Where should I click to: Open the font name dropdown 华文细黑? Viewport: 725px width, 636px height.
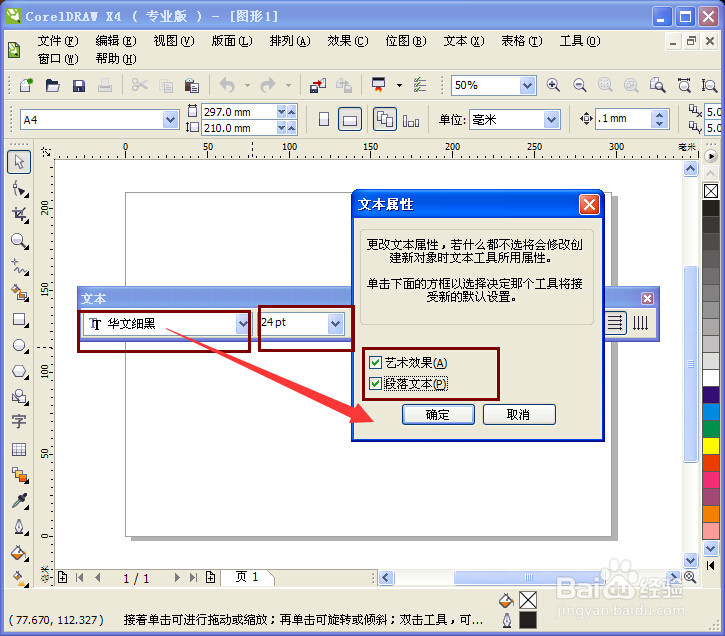243,324
